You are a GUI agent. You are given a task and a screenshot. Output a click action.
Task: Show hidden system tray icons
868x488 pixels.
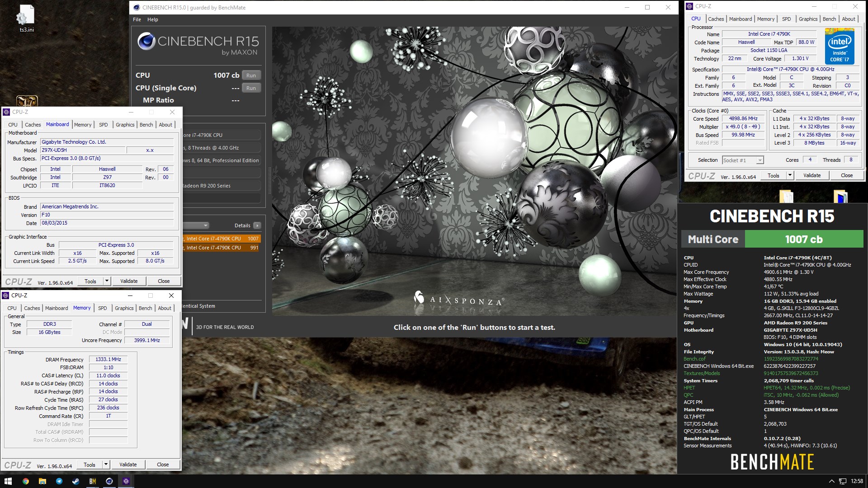(x=831, y=481)
